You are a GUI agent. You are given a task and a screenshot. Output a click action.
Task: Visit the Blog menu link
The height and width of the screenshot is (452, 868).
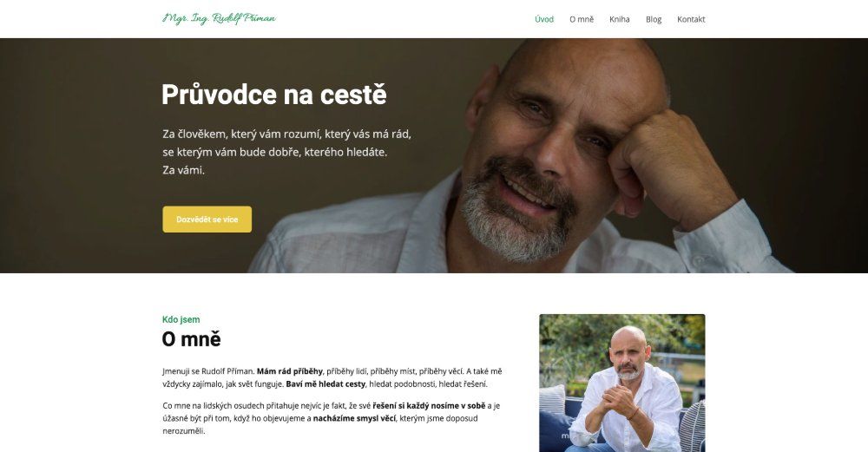pos(654,19)
